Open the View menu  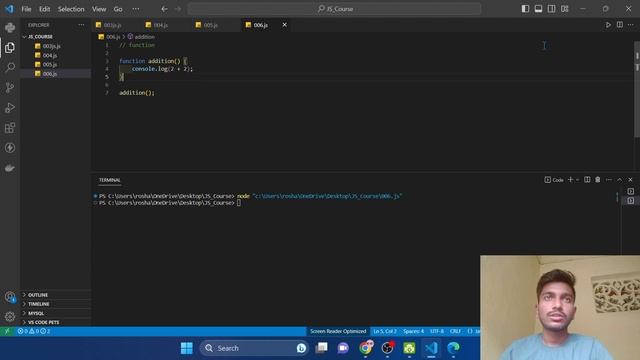click(99, 9)
